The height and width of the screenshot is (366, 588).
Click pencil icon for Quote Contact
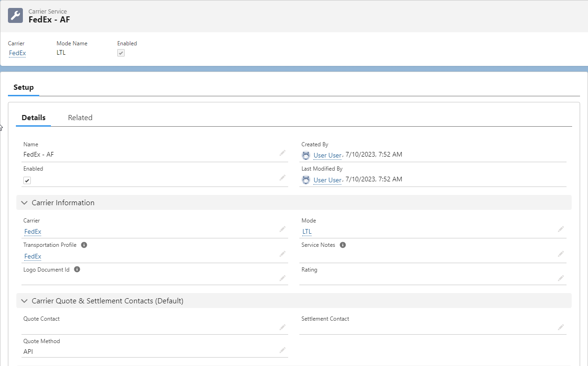coord(283,327)
